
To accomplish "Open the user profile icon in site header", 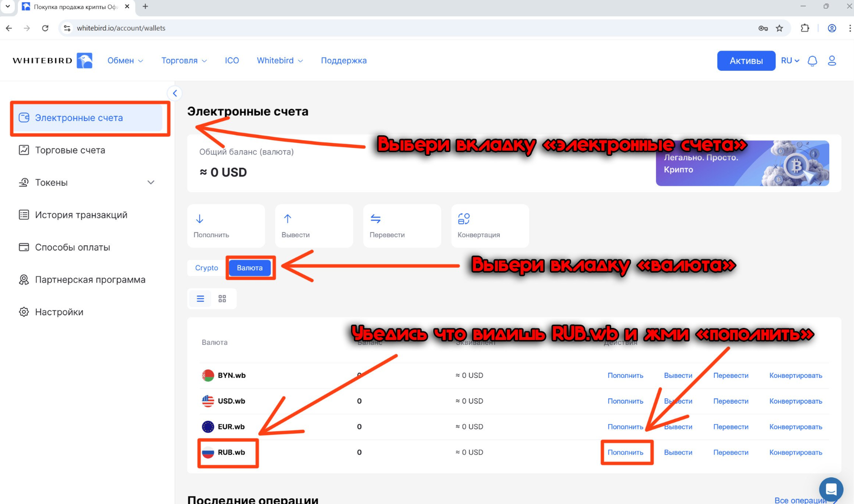I will [x=832, y=61].
